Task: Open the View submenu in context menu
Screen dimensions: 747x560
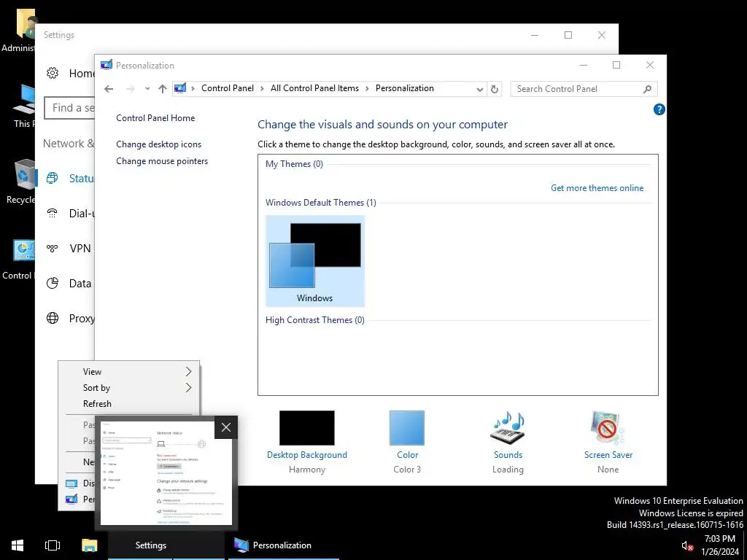Action: [128, 372]
